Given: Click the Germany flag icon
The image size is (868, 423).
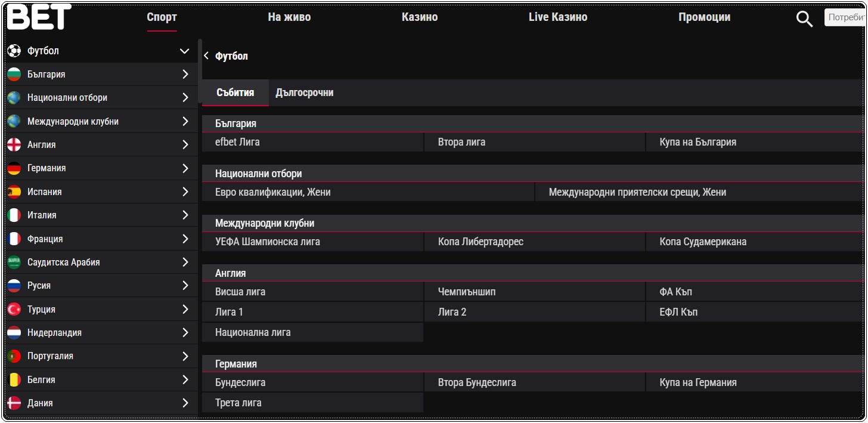Looking at the screenshot, I should point(14,168).
